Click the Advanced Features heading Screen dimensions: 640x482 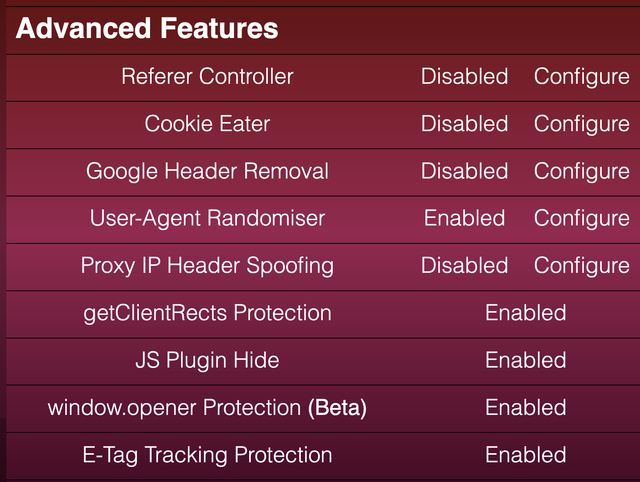(x=147, y=28)
